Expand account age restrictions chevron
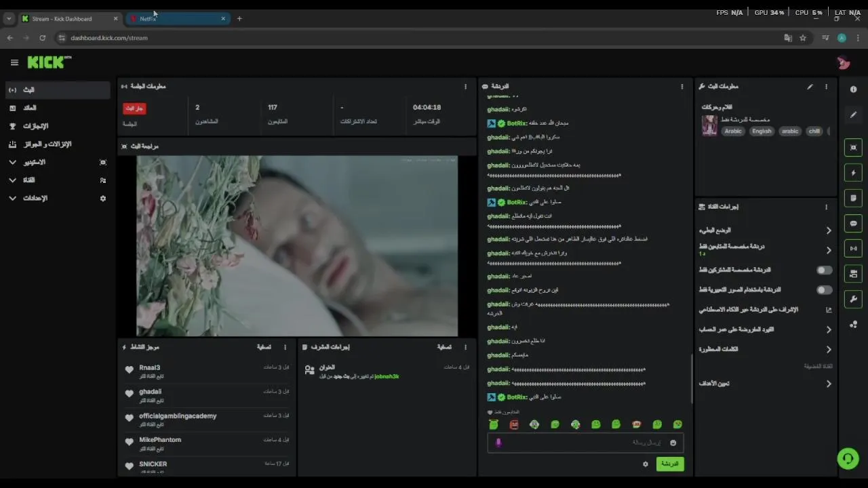The image size is (868, 488). pos(829,330)
